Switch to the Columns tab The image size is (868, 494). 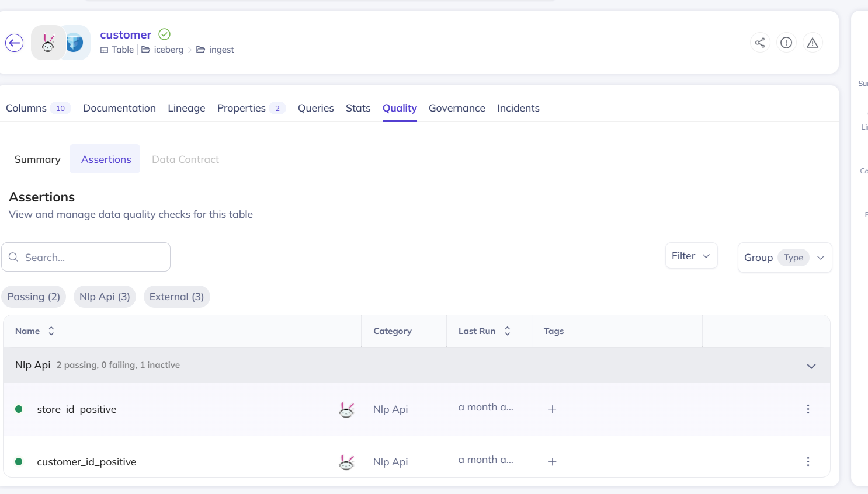pyautogui.click(x=26, y=108)
